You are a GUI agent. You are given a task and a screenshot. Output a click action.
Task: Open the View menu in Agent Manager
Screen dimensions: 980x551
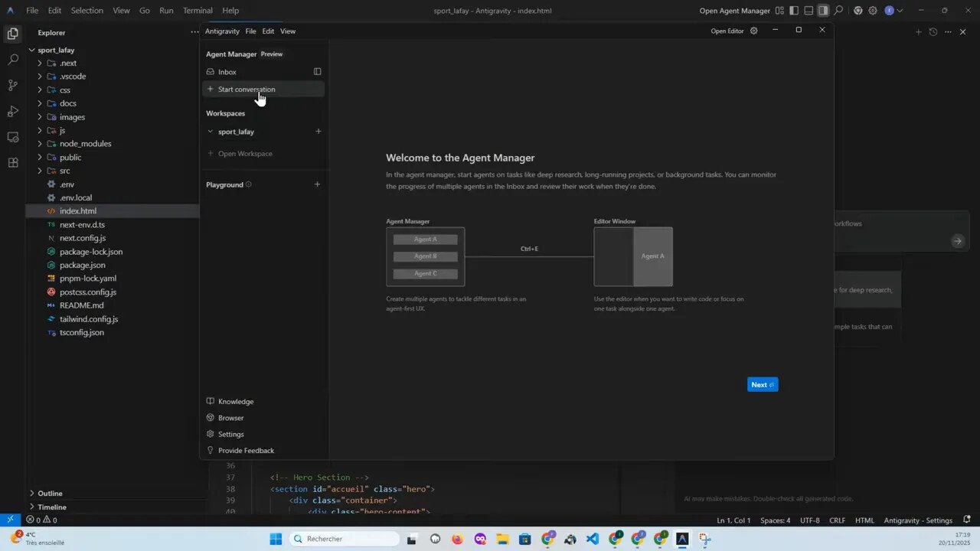(x=287, y=31)
